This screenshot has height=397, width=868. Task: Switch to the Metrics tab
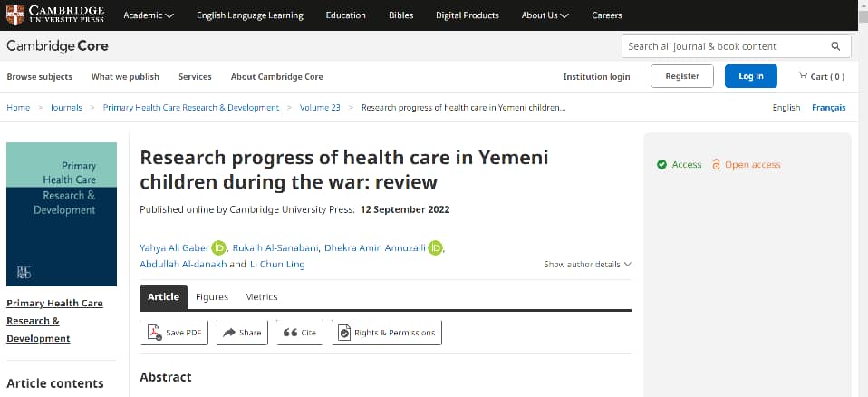coord(261,297)
